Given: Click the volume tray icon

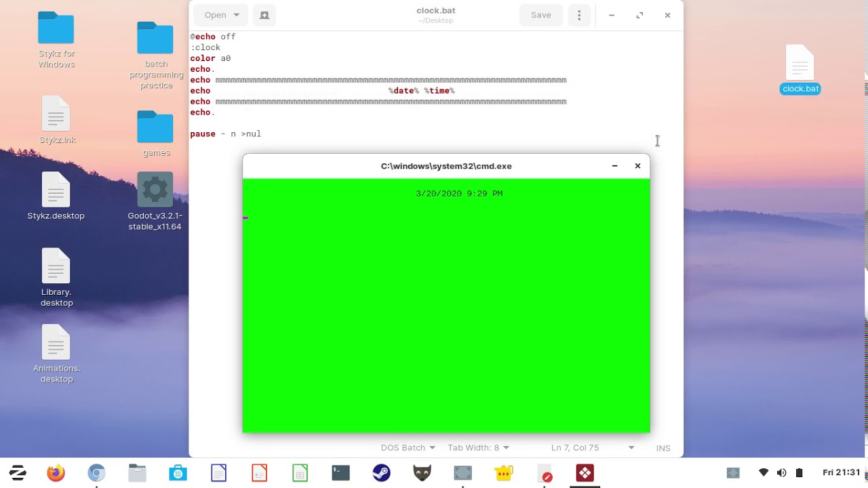Looking at the screenshot, I should point(781,472).
